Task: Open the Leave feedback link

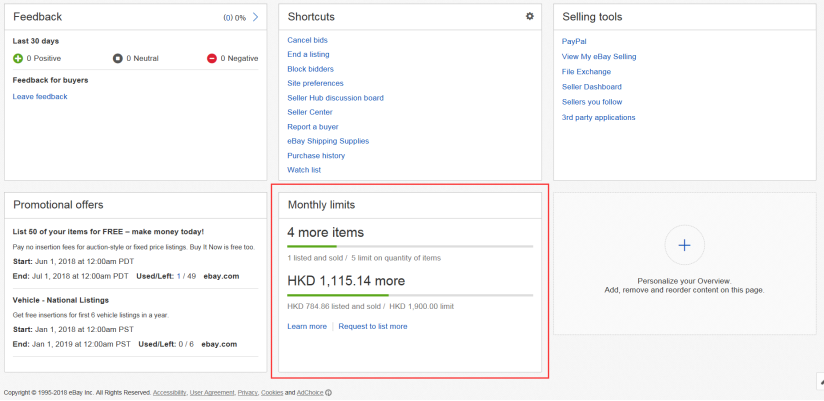Action: tap(40, 97)
